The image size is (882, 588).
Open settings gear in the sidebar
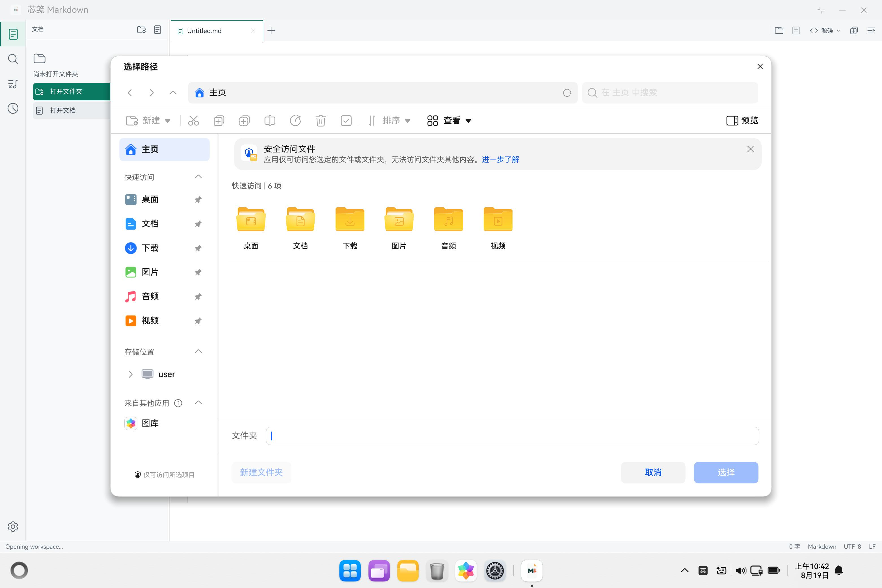[x=13, y=526]
